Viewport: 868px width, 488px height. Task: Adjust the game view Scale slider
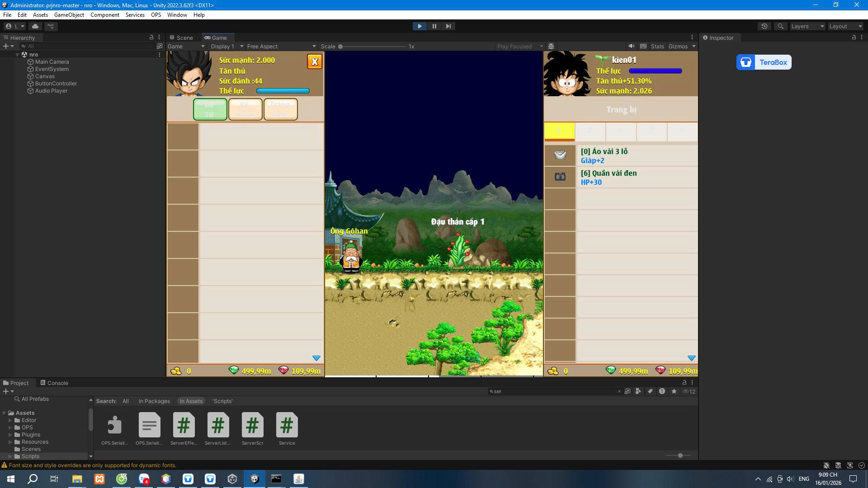click(x=340, y=47)
